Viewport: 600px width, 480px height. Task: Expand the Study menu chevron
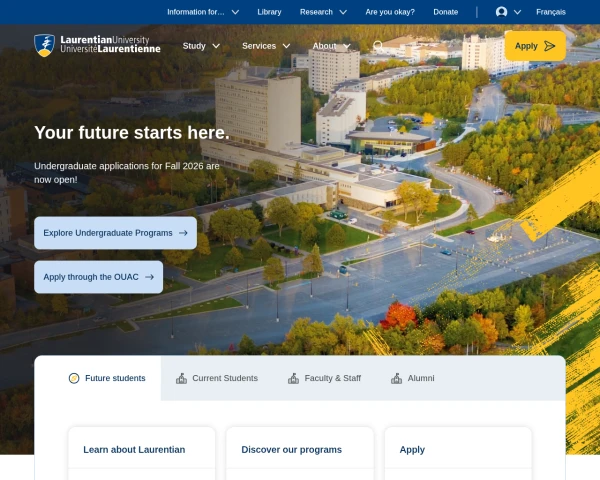point(216,46)
